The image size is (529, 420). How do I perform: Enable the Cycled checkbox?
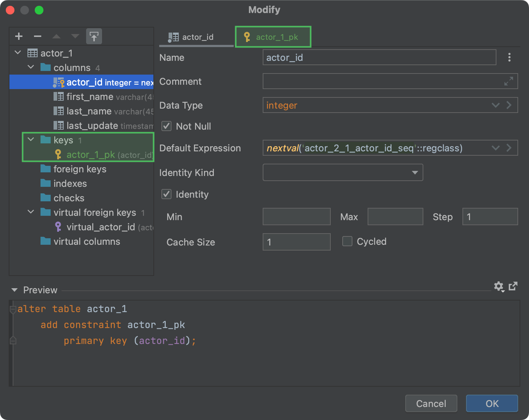[347, 241]
